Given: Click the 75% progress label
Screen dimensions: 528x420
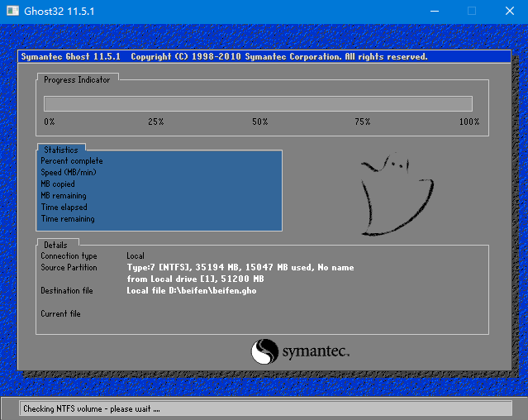Looking at the screenshot, I should (x=362, y=122).
